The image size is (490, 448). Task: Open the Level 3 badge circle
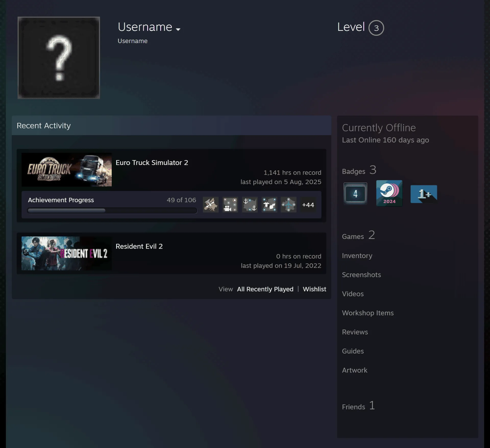pos(376,28)
